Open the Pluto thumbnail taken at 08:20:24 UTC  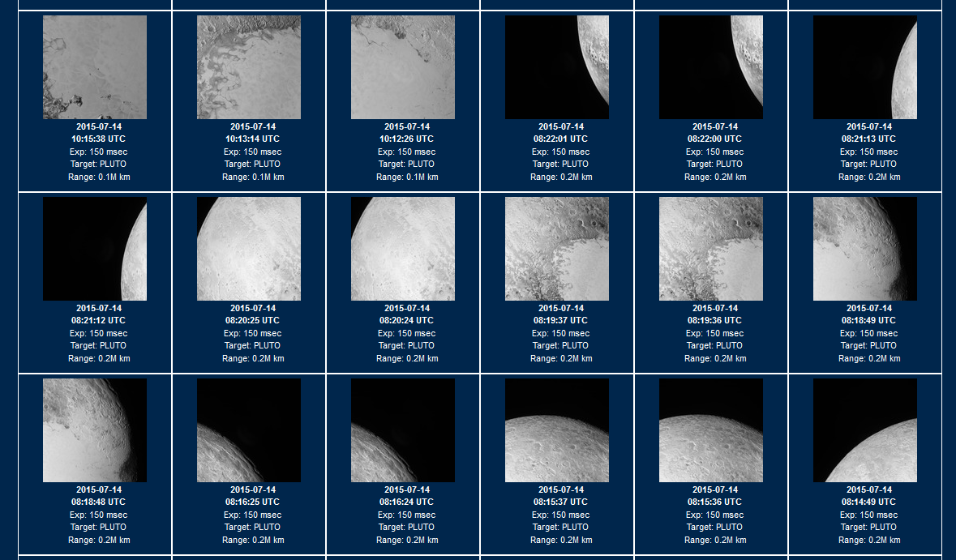click(403, 249)
